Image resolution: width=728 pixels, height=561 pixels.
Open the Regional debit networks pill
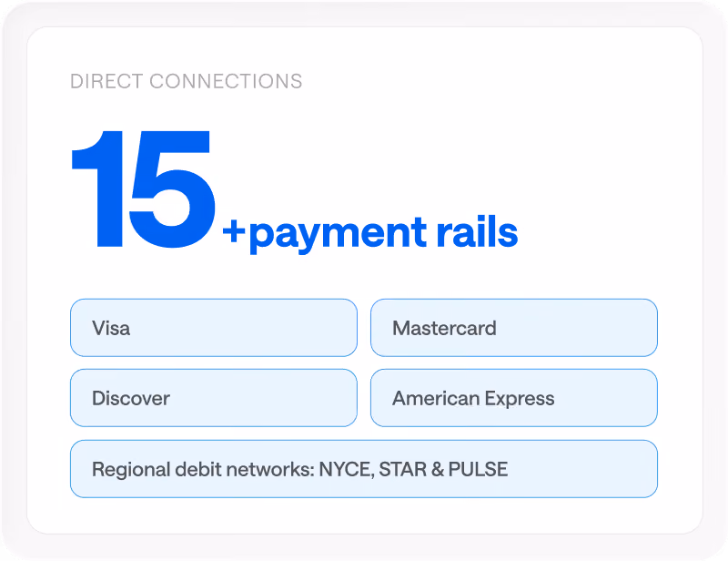pyautogui.click(x=363, y=469)
